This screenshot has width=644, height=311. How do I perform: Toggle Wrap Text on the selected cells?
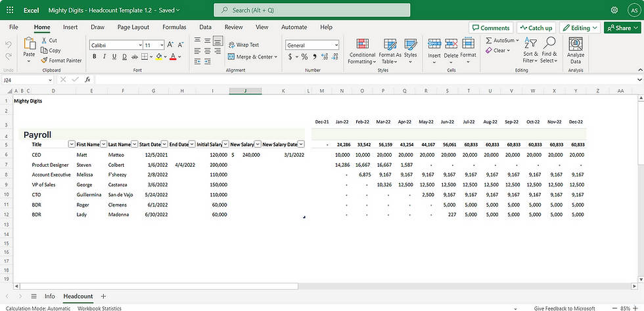point(244,45)
